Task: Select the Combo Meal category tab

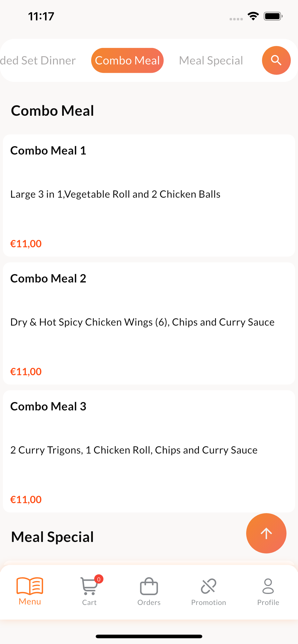Action: [127, 60]
